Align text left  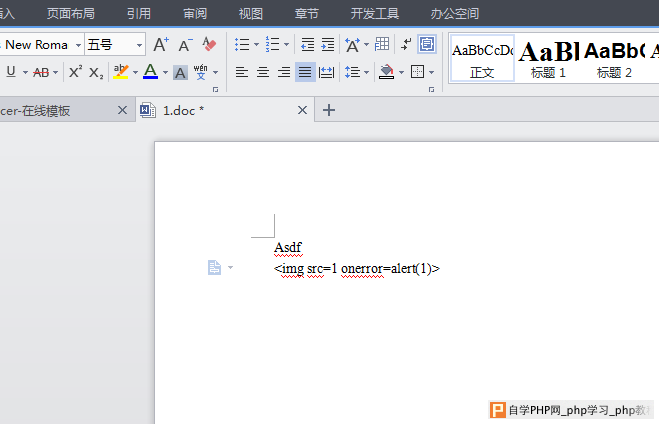pyautogui.click(x=242, y=72)
